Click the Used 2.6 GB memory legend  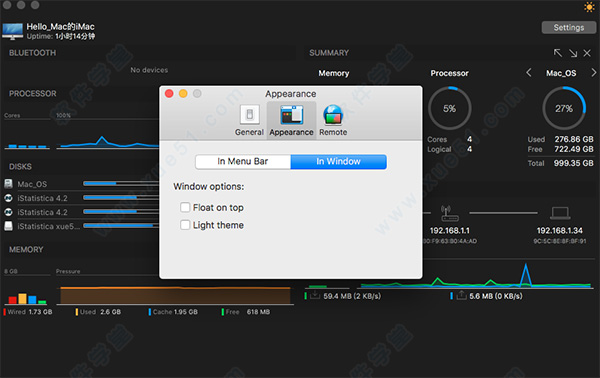click(x=98, y=312)
